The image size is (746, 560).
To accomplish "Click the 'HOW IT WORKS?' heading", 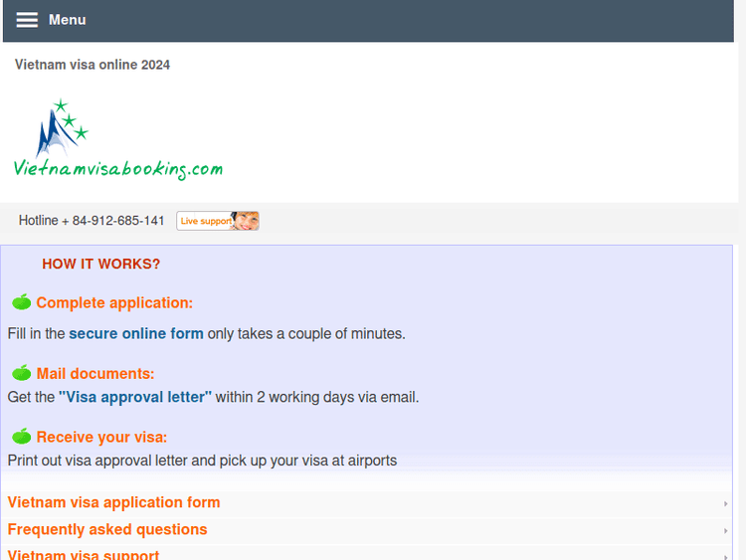I will (x=100, y=265).
